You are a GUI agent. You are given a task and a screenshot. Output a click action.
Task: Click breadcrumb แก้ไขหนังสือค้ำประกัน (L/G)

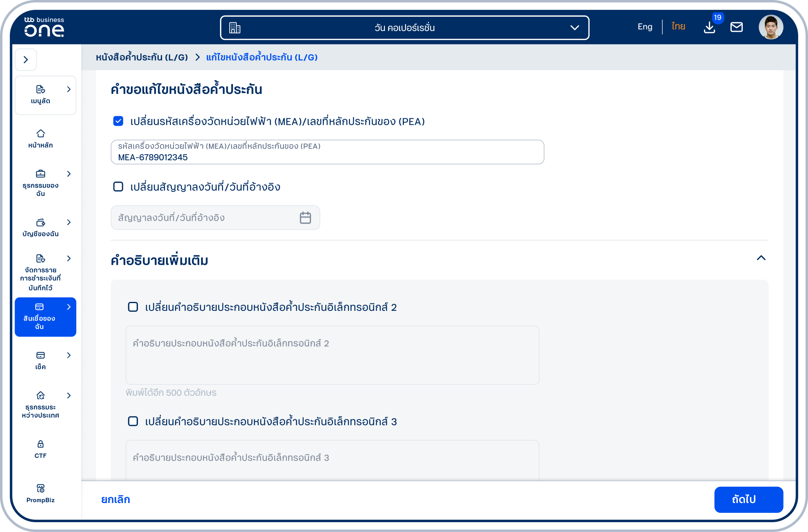262,57
